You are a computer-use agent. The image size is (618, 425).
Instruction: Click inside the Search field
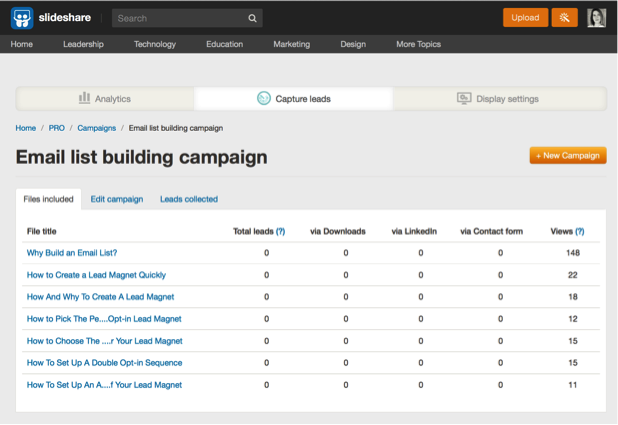(178, 18)
